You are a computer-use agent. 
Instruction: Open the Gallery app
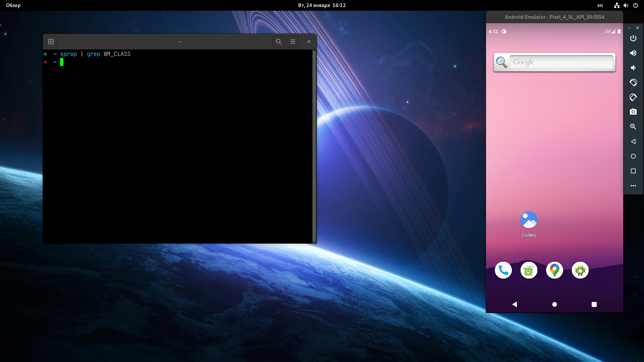pyautogui.click(x=529, y=220)
